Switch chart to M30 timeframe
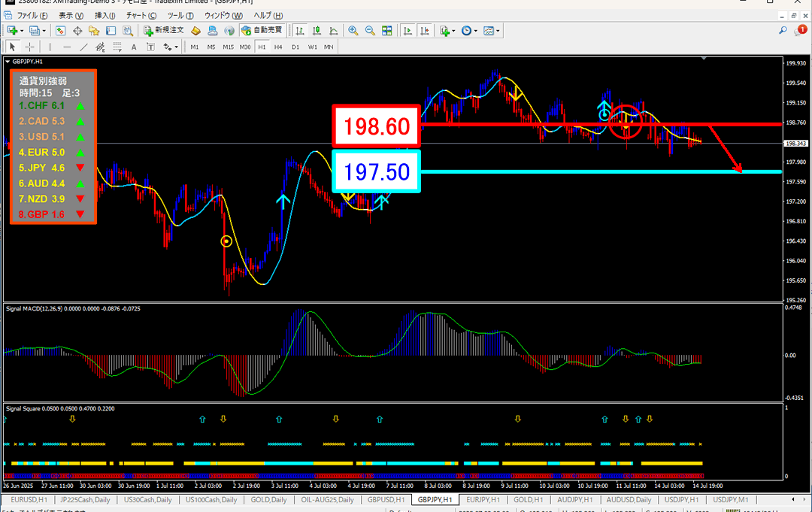This screenshot has height=512, width=812. [245, 47]
